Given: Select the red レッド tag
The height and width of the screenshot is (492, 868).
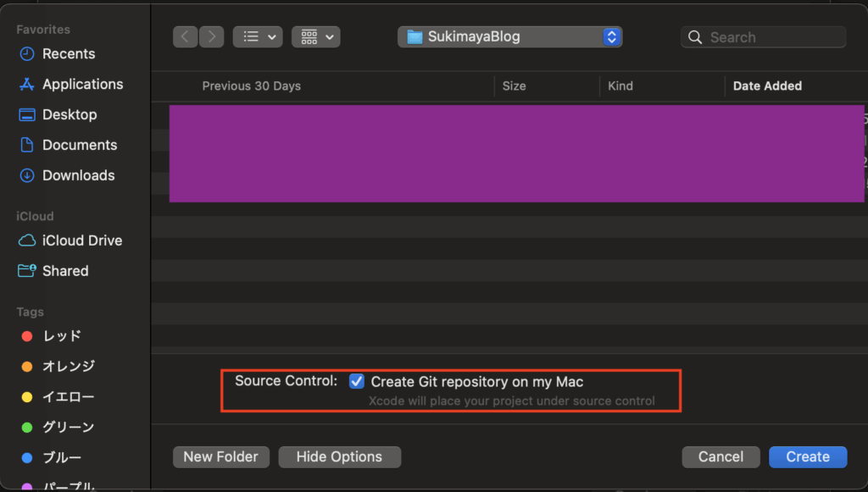Looking at the screenshot, I should (52, 336).
